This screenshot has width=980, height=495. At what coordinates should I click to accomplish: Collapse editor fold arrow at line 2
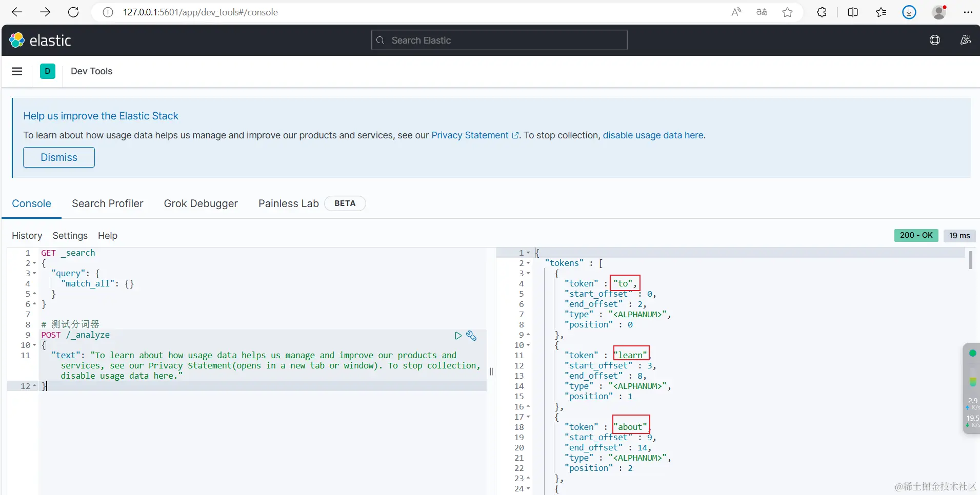tap(34, 263)
